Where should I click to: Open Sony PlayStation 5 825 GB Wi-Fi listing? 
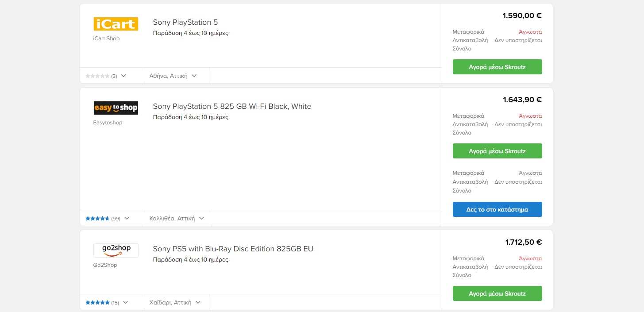(x=232, y=106)
